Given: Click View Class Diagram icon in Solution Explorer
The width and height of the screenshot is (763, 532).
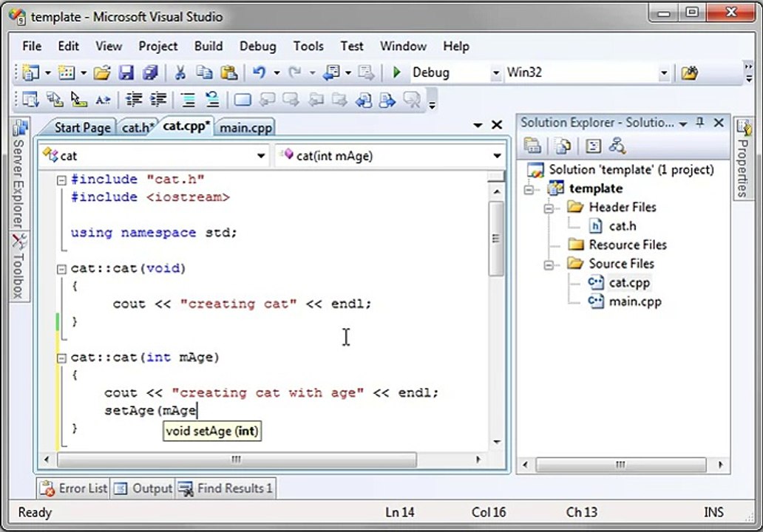Looking at the screenshot, I should (617, 146).
